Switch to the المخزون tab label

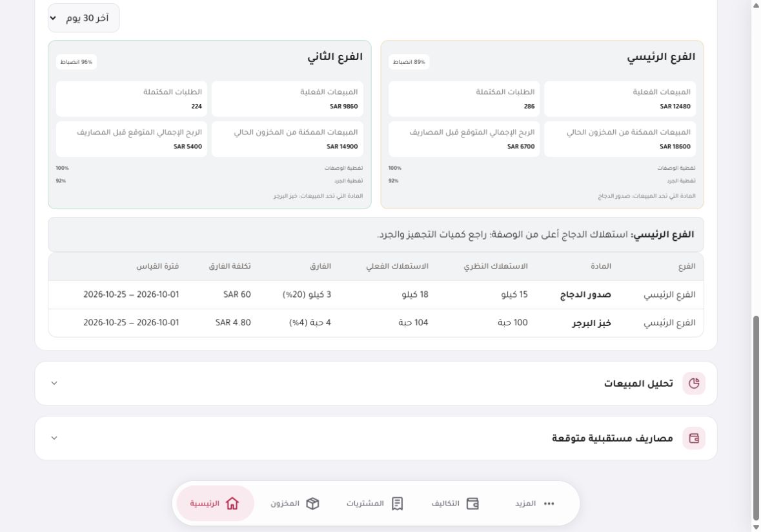[x=285, y=504]
